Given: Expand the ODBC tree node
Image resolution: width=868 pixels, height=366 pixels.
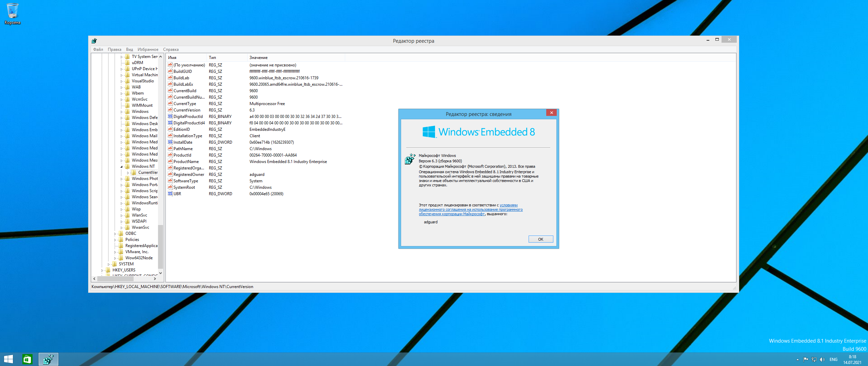Looking at the screenshot, I should [x=115, y=234].
